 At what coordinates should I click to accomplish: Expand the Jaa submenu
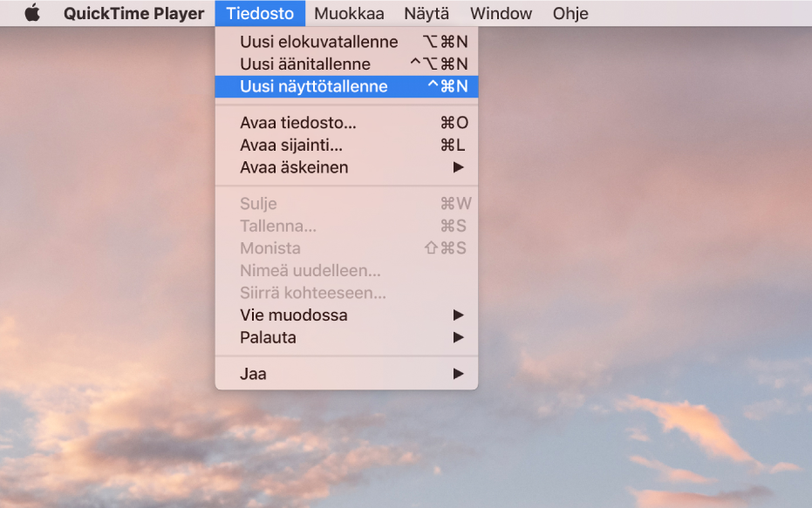coord(346,374)
